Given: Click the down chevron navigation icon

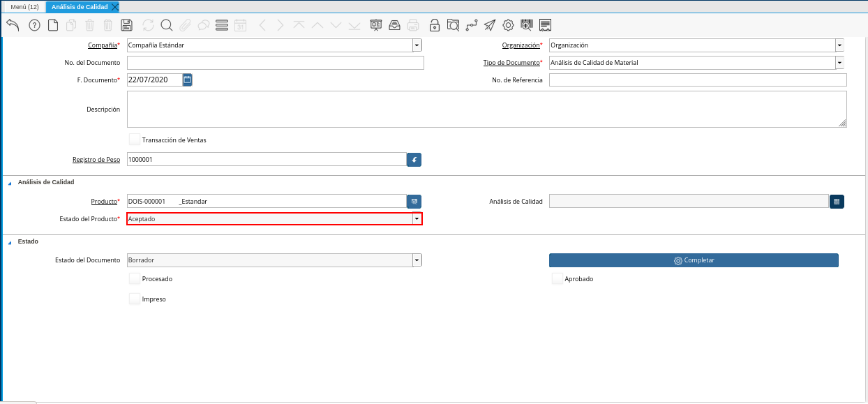Looking at the screenshot, I should click(336, 25).
